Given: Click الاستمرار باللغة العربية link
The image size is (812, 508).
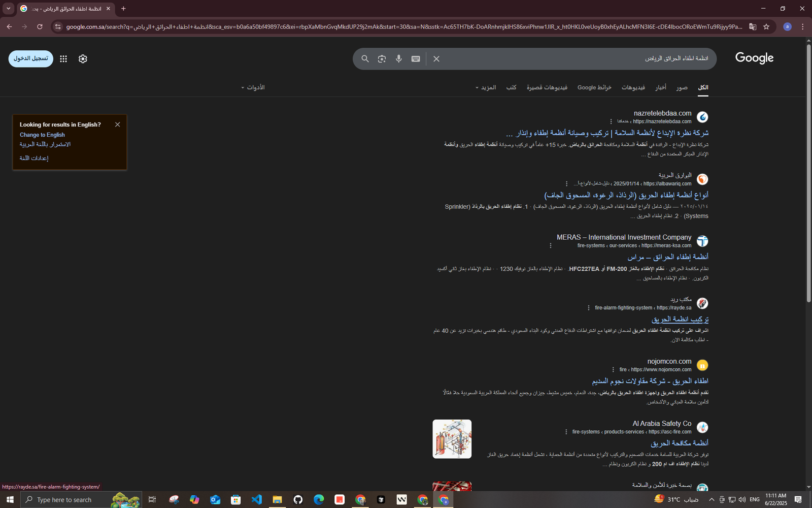Looking at the screenshot, I should click(45, 144).
